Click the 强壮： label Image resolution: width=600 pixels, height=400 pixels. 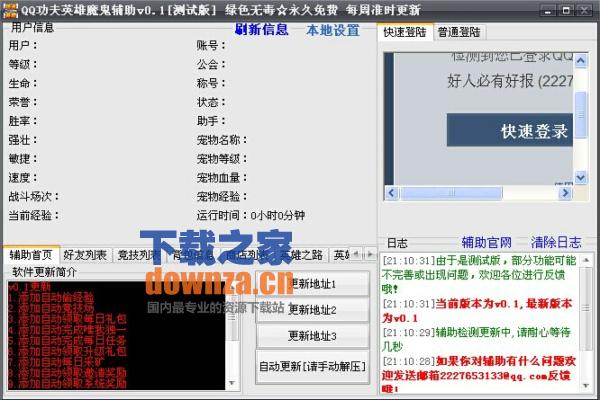point(23,140)
